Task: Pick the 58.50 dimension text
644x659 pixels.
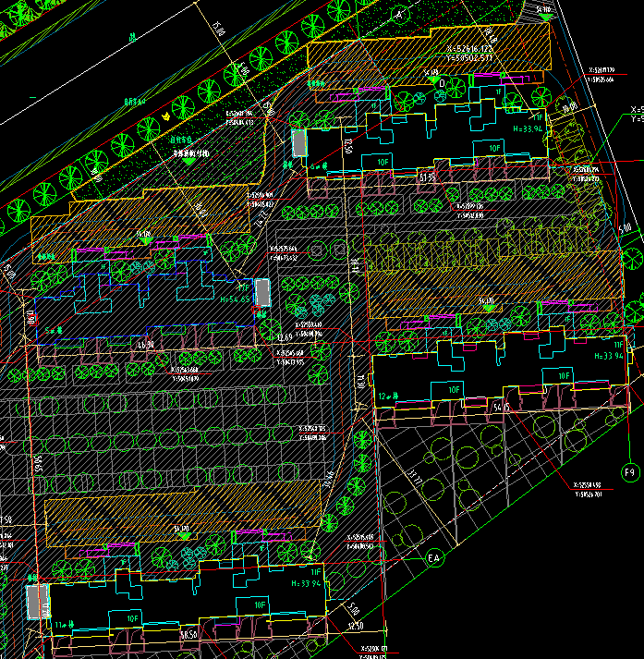Action: click(188, 635)
